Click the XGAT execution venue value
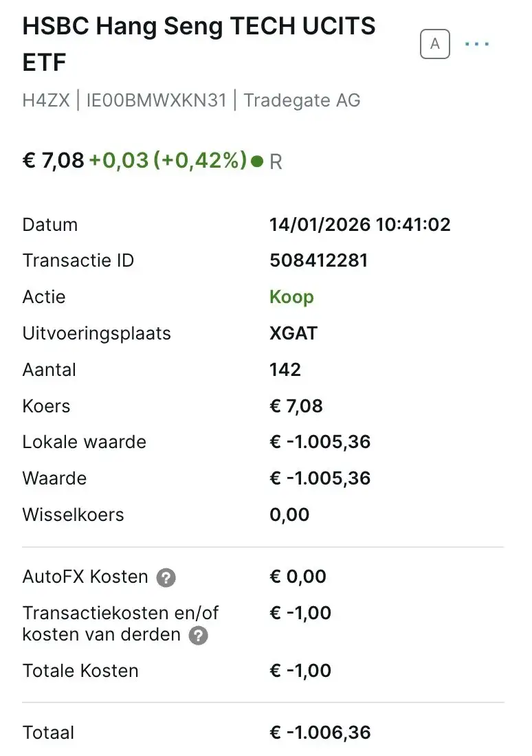 point(293,333)
